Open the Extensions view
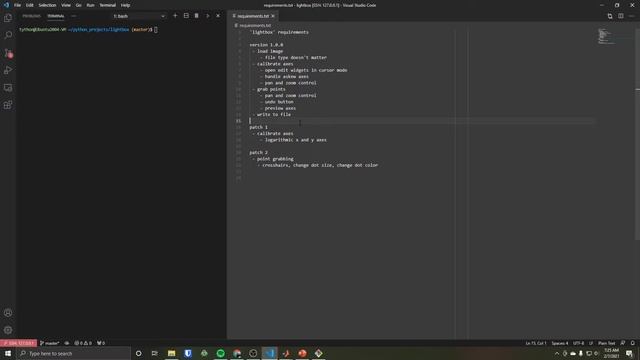The image size is (640, 360). [x=8, y=105]
